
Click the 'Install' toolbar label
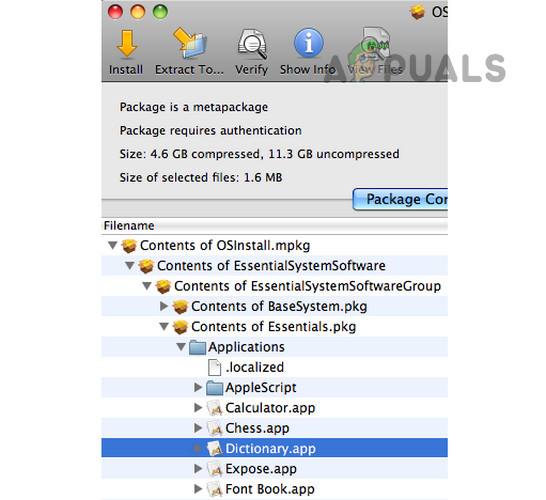click(x=126, y=70)
